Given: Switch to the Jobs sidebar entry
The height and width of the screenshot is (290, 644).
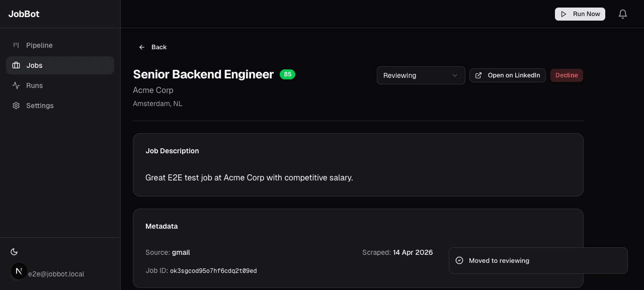Looking at the screenshot, I should [x=34, y=65].
